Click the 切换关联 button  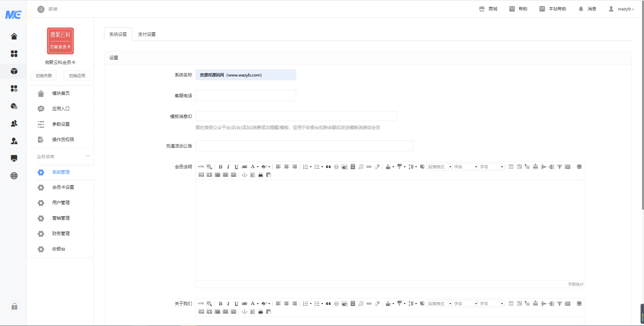click(44, 75)
